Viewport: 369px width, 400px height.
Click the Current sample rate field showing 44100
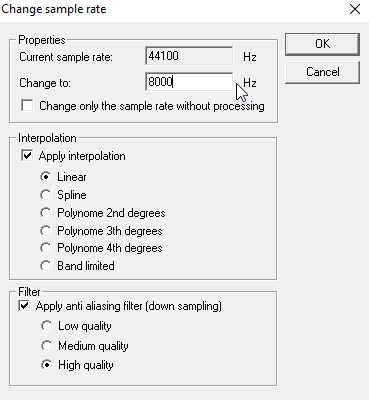(x=189, y=56)
